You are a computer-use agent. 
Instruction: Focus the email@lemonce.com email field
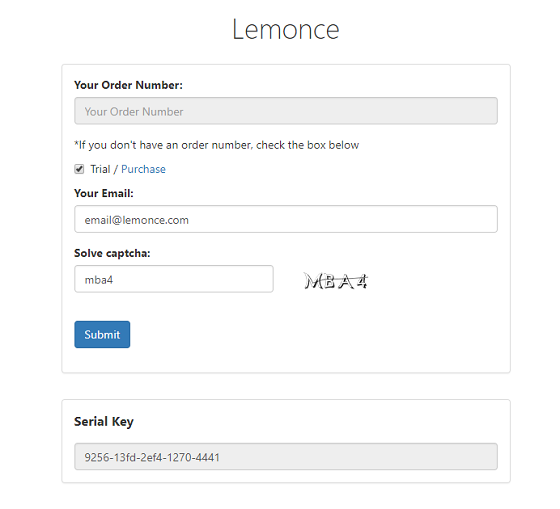[x=286, y=219]
